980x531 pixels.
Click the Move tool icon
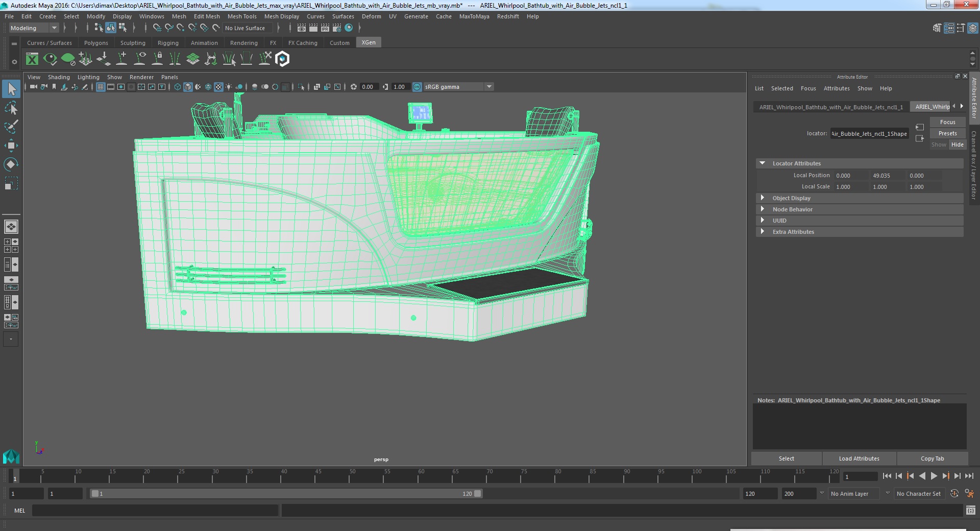[11, 146]
